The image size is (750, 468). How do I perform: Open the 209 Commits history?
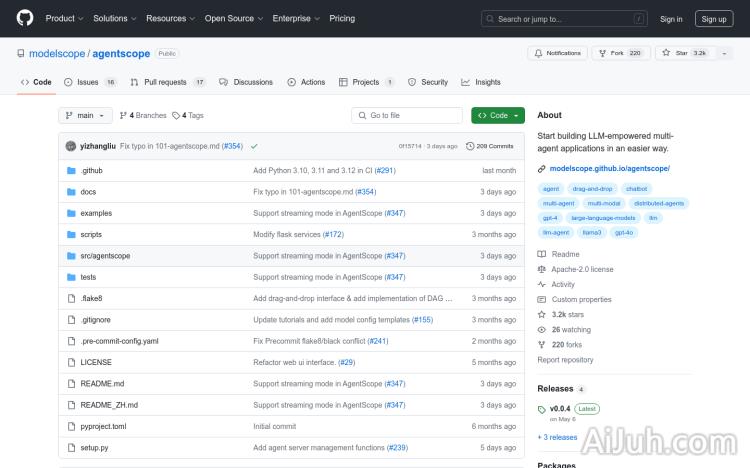coord(490,146)
